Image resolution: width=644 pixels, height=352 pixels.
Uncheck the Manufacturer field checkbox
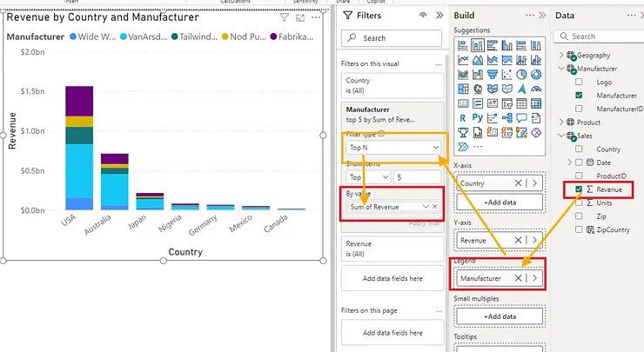click(x=579, y=96)
